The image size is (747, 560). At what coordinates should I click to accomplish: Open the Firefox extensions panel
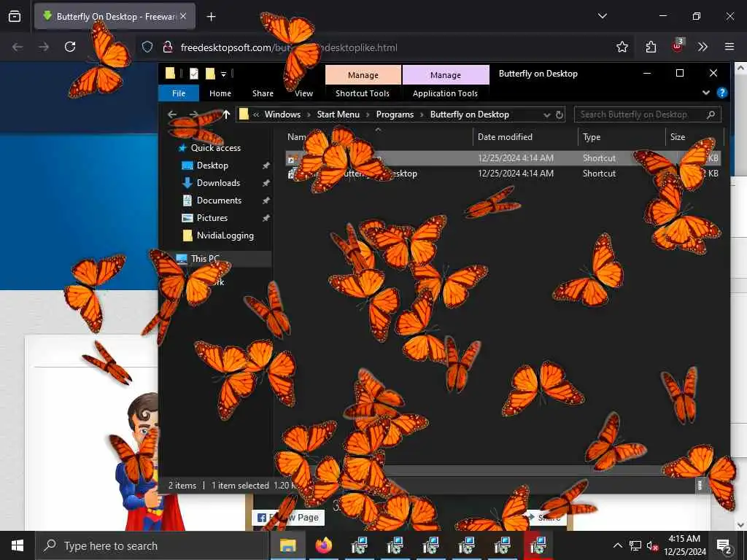tap(651, 47)
